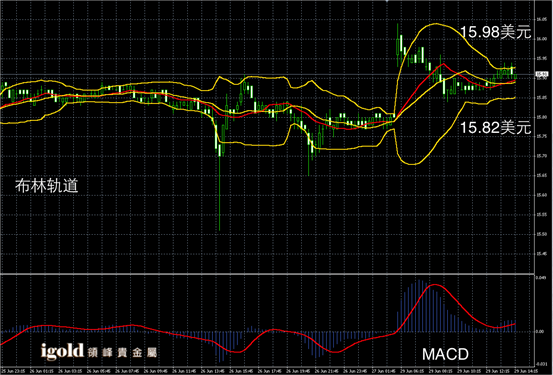The width and height of the screenshot is (553, 375).
Task: Click the lowest dip of lower Bollinger band
Action: coord(412,164)
